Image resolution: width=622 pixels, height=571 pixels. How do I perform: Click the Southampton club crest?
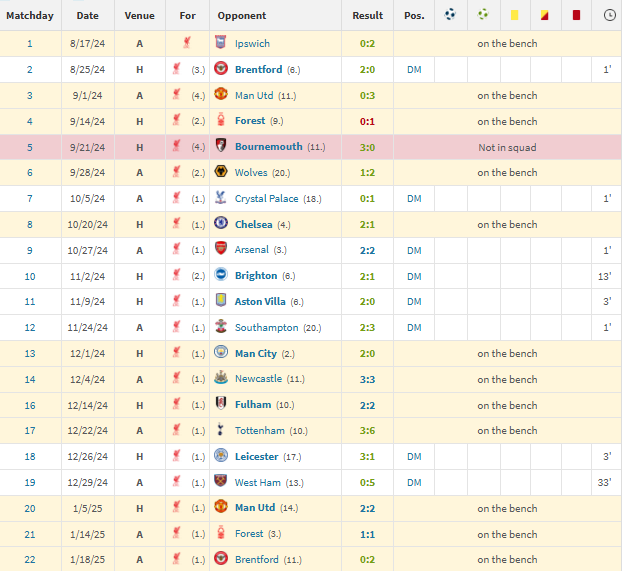click(x=221, y=327)
